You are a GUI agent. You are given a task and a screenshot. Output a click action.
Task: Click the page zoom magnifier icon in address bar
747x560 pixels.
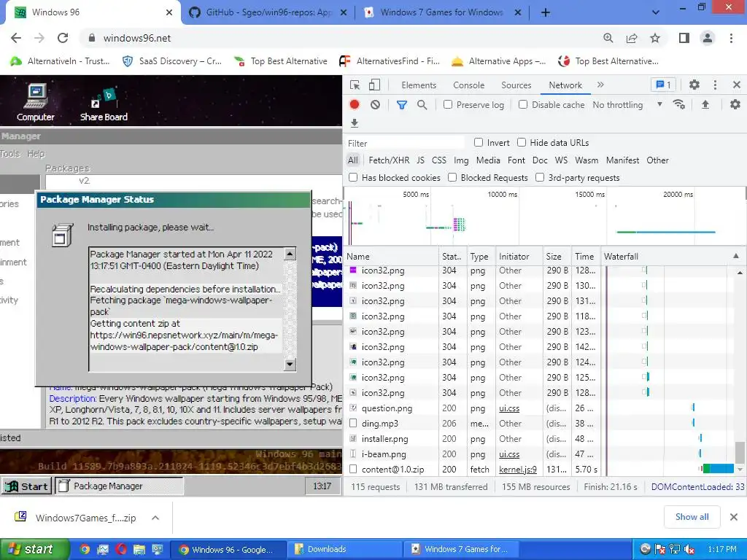click(608, 38)
